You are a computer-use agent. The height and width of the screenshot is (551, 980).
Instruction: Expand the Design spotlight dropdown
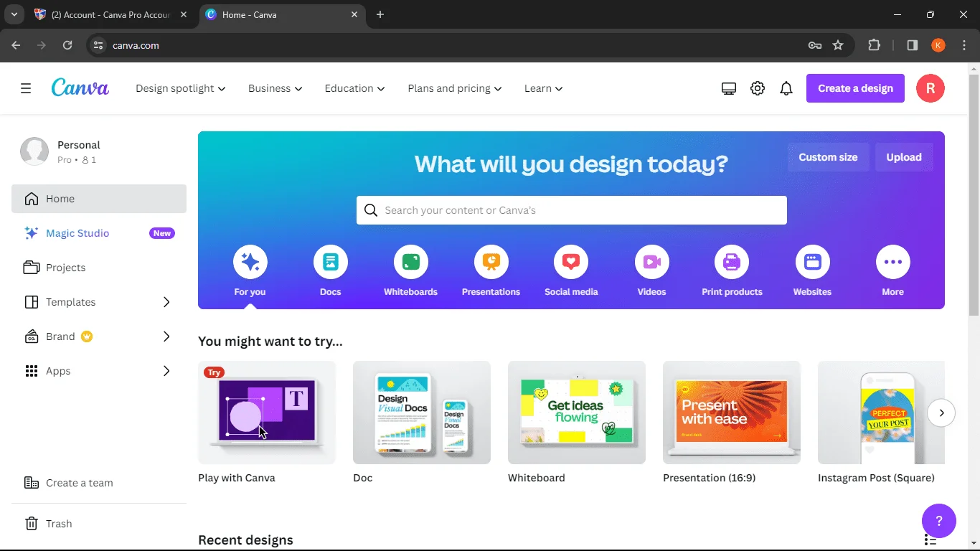pyautogui.click(x=181, y=88)
